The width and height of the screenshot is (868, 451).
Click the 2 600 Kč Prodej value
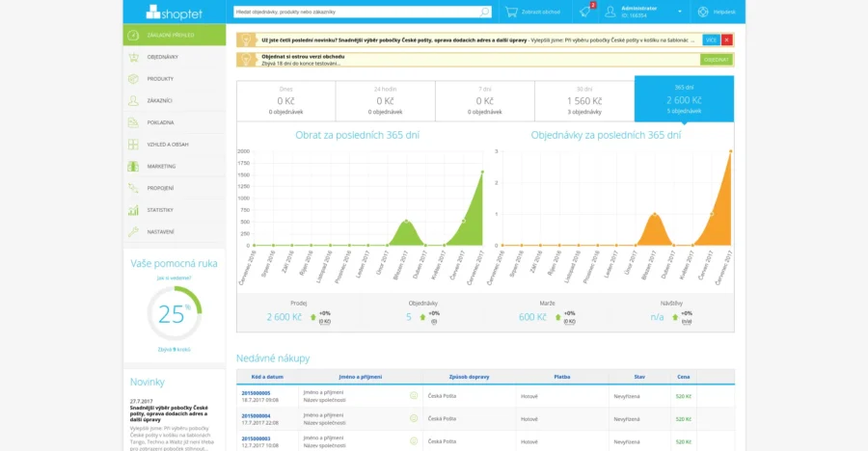click(284, 317)
